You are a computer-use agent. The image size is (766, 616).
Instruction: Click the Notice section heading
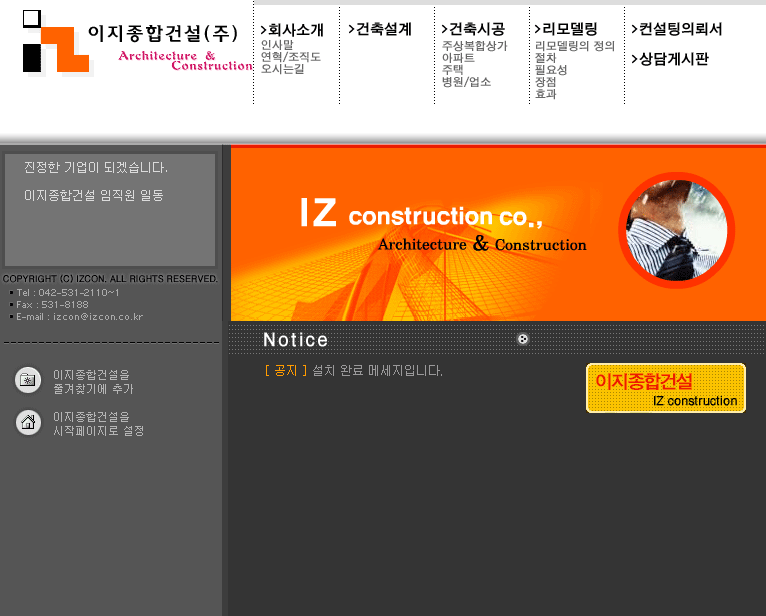coord(295,340)
